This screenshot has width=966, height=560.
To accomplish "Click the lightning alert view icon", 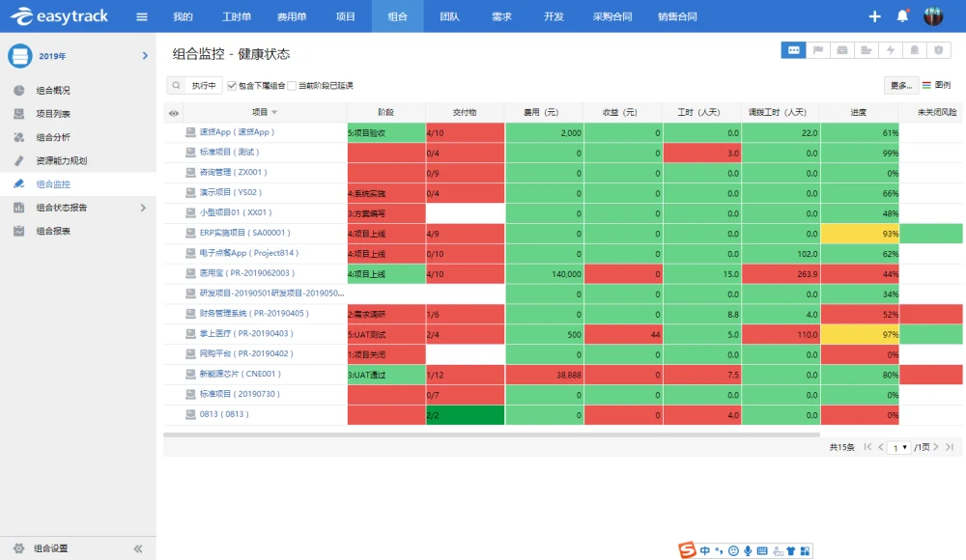I will coord(889,50).
